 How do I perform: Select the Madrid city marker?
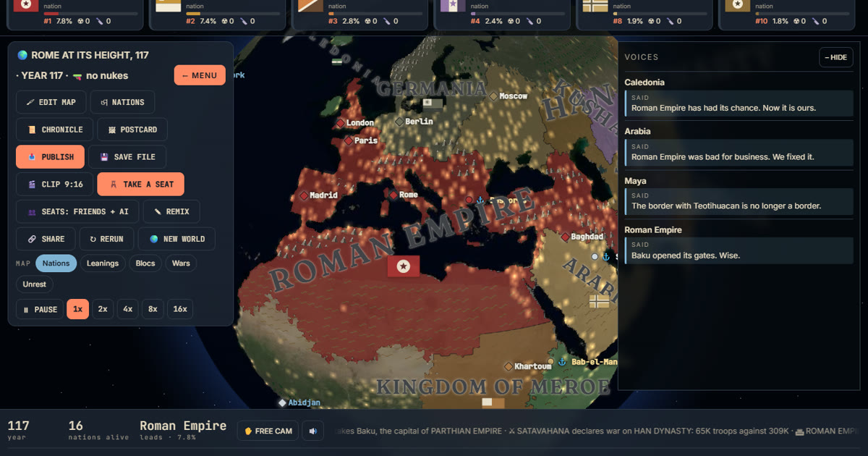(x=304, y=195)
